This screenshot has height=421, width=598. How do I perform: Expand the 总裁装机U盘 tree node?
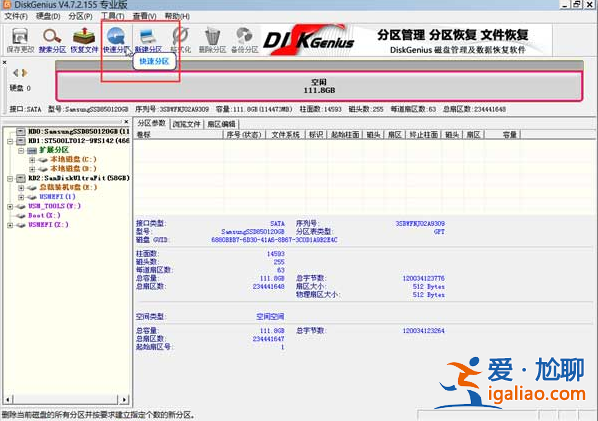[21, 188]
